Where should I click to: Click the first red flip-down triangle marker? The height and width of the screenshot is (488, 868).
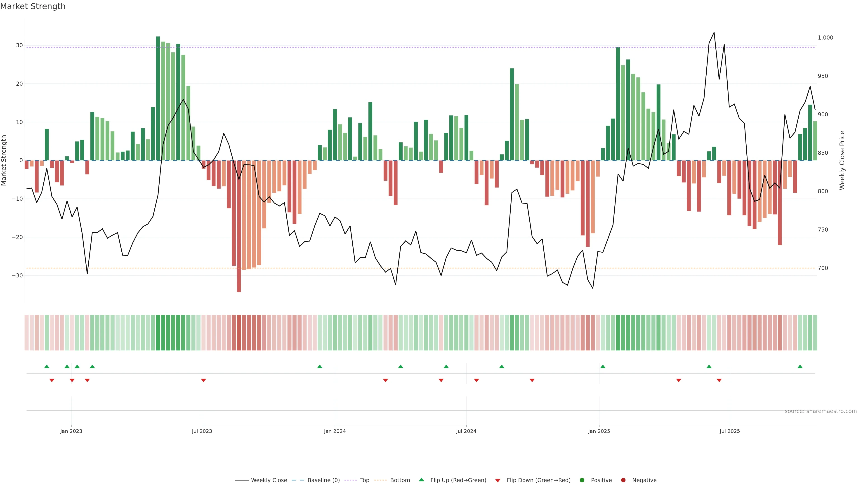[52, 380]
